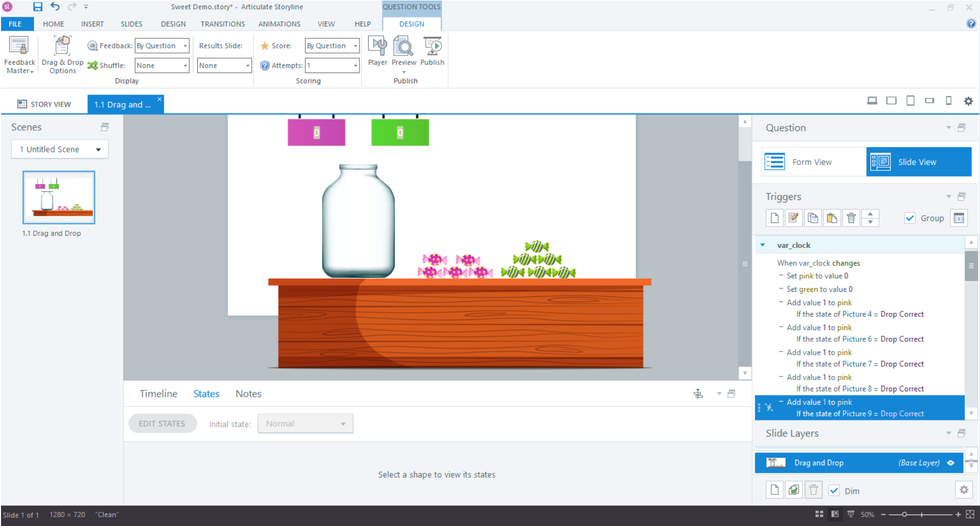The image size is (980, 526).
Task: Click the Redo arrow icon
Action: pos(72,7)
